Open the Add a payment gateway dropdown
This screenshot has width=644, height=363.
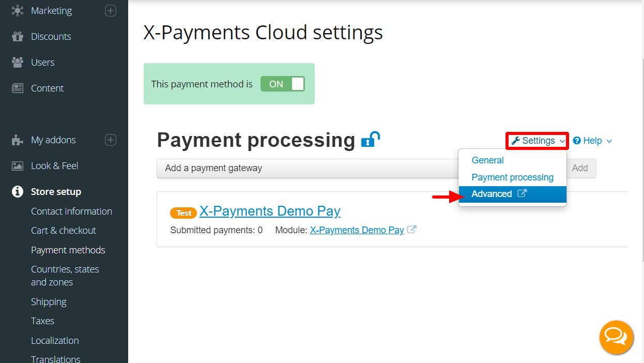coord(308,168)
